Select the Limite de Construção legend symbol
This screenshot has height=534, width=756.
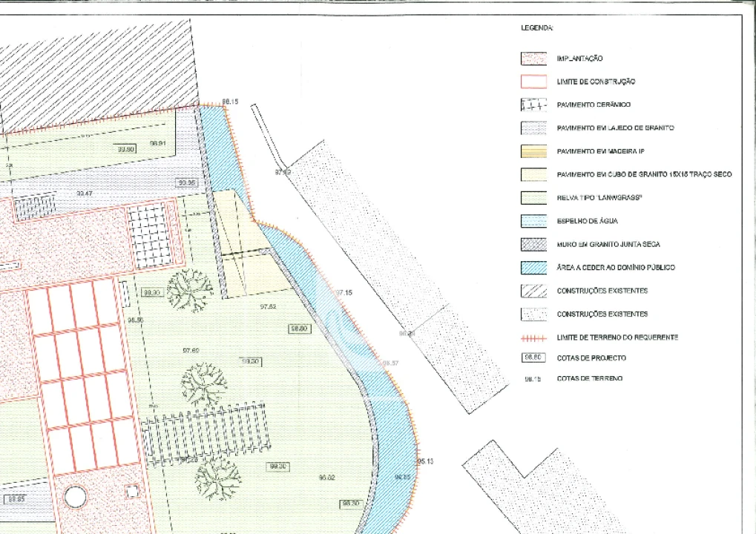[x=533, y=82]
